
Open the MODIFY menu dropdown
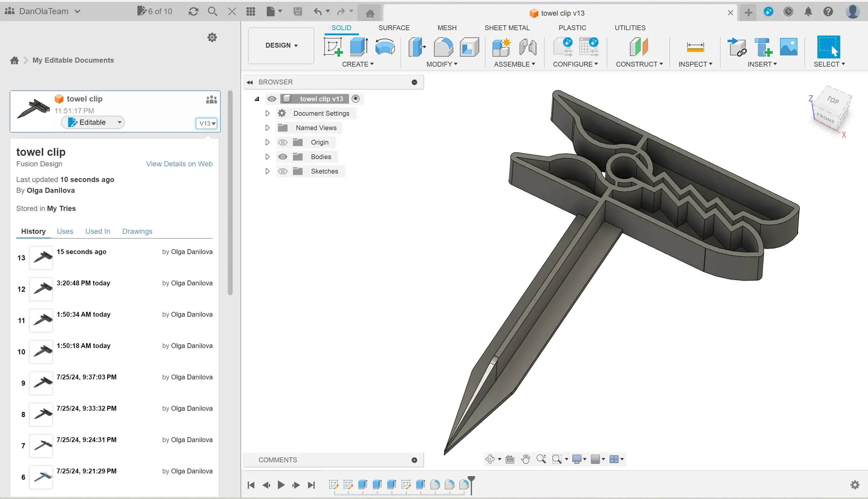click(x=442, y=64)
